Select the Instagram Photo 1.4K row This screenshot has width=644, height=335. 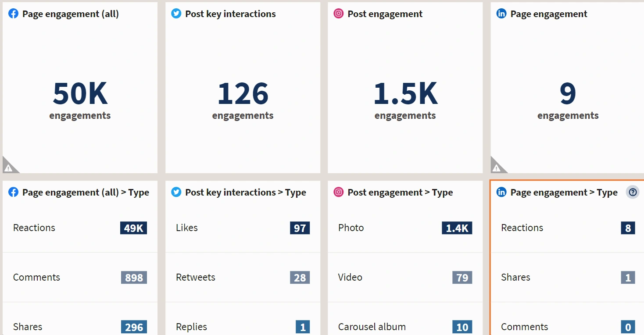tap(405, 228)
